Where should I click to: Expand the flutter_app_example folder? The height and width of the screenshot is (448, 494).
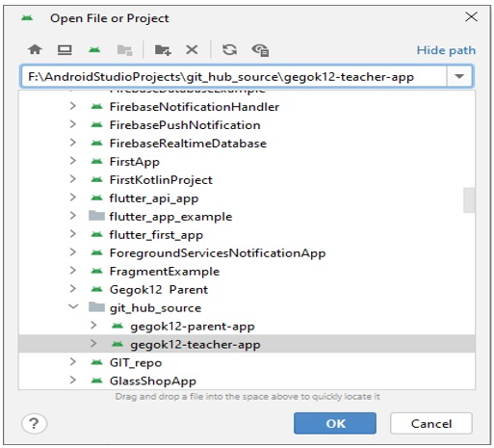[x=73, y=216]
